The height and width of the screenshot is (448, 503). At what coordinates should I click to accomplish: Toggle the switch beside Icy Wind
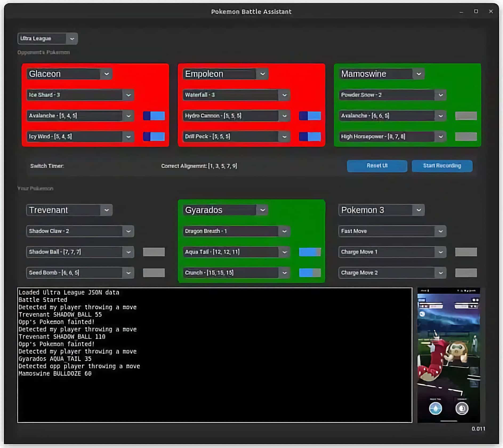pyautogui.click(x=154, y=137)
